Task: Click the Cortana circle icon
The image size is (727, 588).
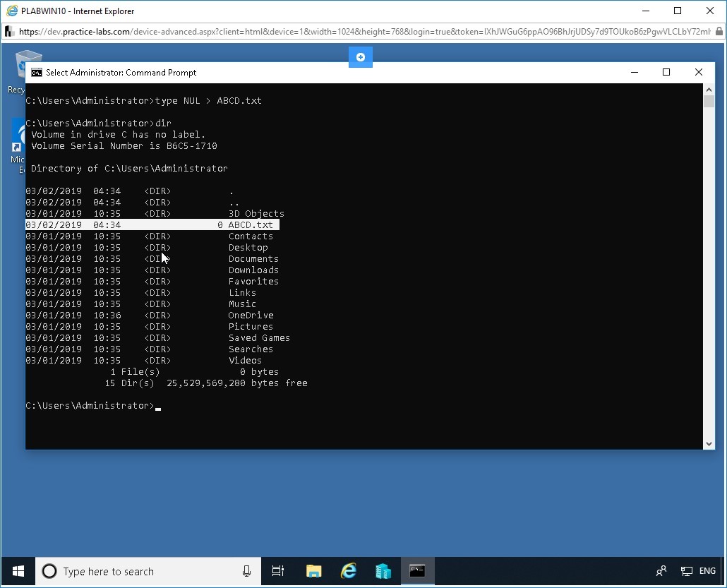Action: click(x=49, y=571)
